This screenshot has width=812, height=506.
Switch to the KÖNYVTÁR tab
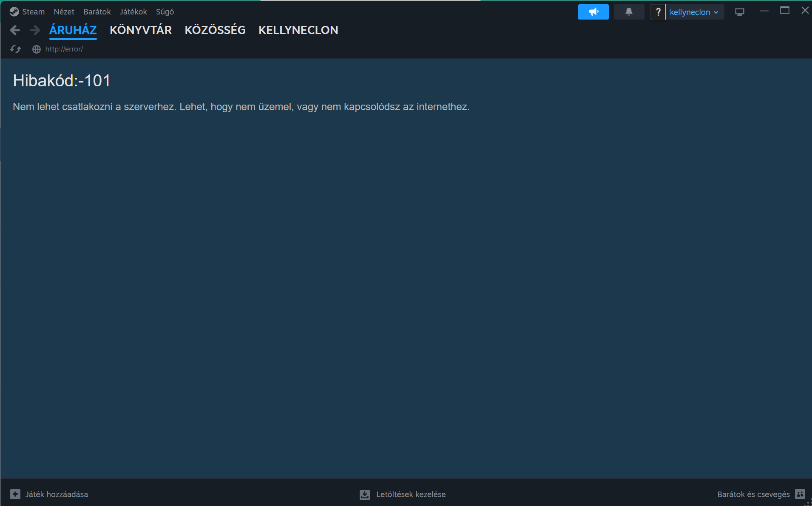click(x=141, y=30)
